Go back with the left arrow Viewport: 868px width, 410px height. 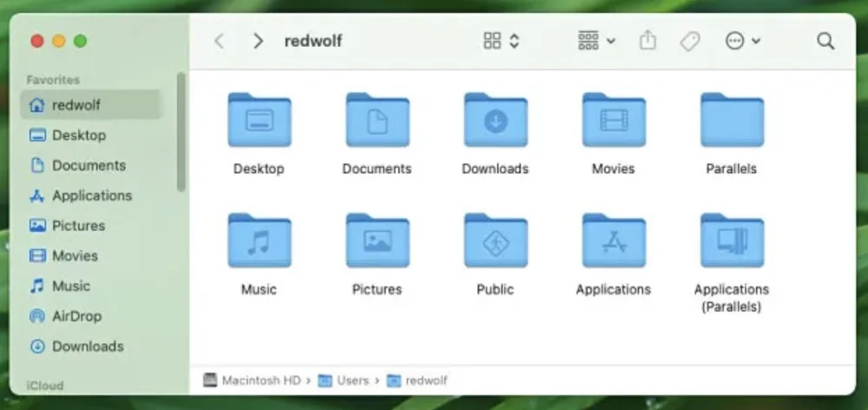click(x=220, y=41)
